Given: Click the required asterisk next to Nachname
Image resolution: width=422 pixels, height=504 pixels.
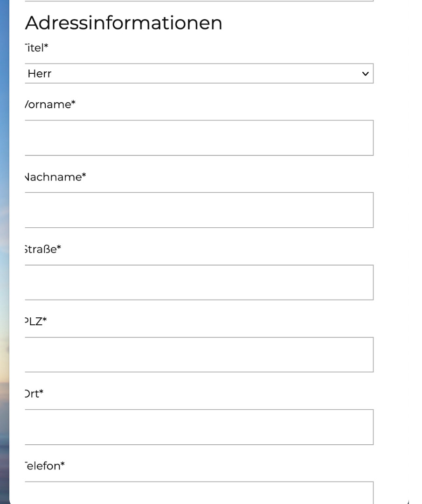Looking at the screenshot, I should point(84,176).
